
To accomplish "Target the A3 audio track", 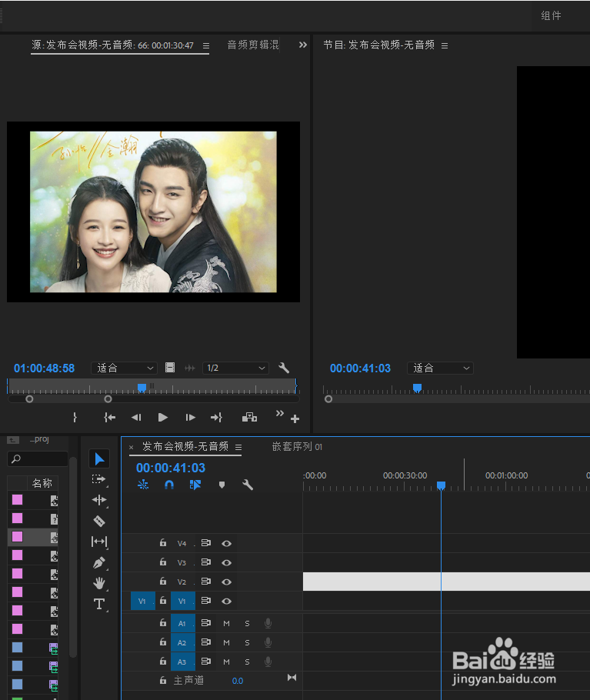I will point(182,662).
